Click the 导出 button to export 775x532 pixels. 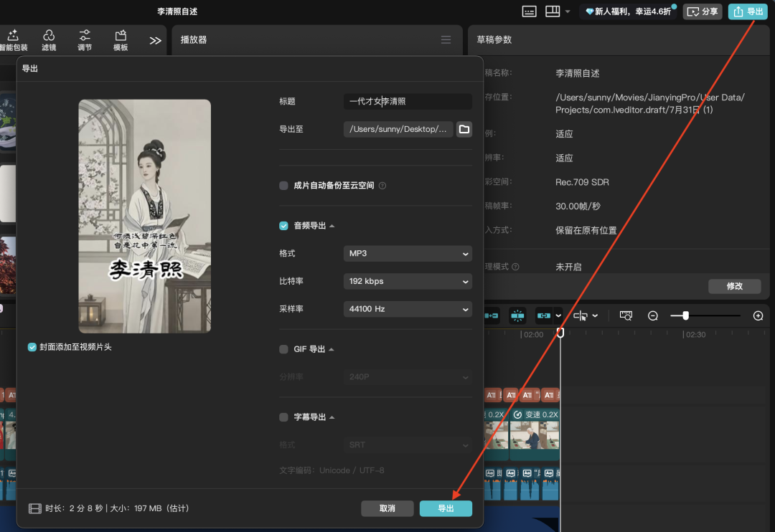pos(446,508)
